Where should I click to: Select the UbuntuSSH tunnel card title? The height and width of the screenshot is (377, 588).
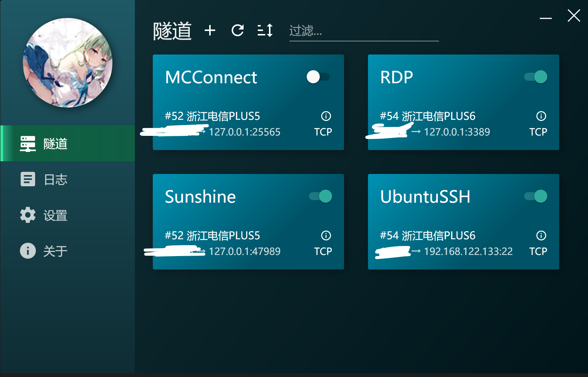[x=425, y=197]
